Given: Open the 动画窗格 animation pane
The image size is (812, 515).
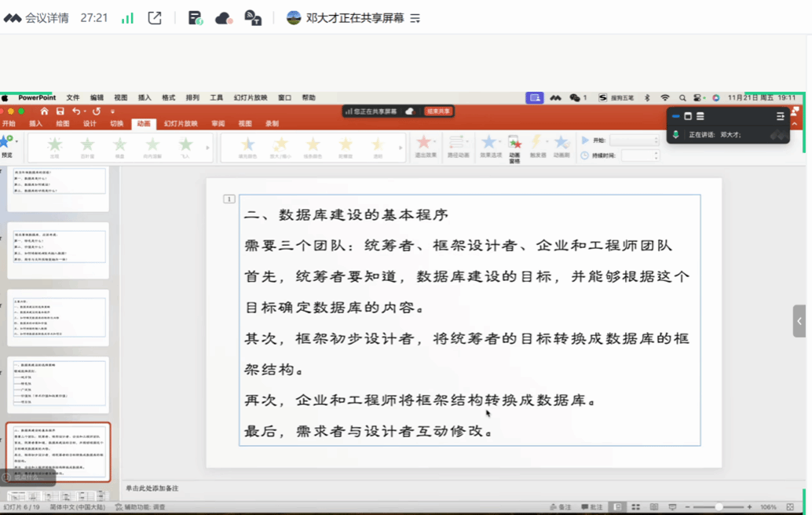Looking at the screenshot, I should (x=514, y=147).
